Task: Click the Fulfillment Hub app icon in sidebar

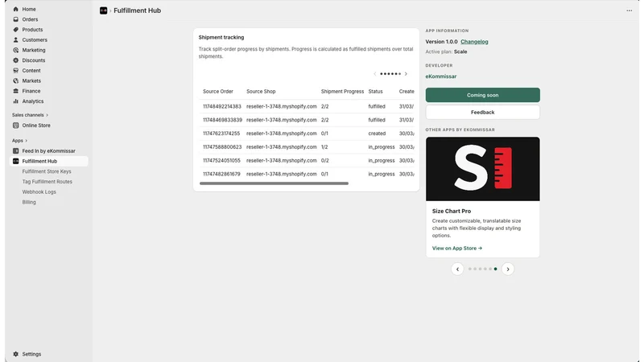Action: coord(15,162)
